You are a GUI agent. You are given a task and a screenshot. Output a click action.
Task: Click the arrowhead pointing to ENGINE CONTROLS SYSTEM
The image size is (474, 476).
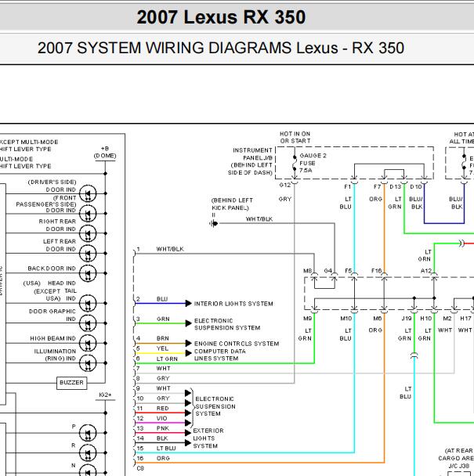188,344
